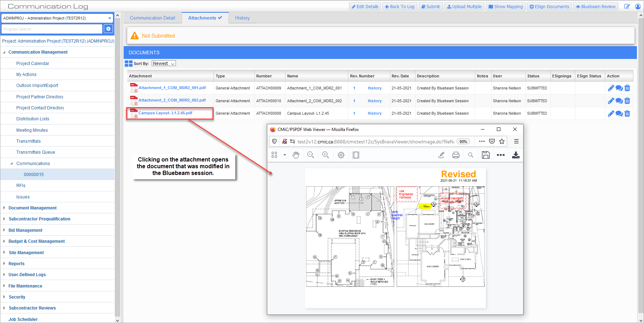Download the document from the PDF viewer
This screenshot has width=644, height=323.
[x=516, y=155]
